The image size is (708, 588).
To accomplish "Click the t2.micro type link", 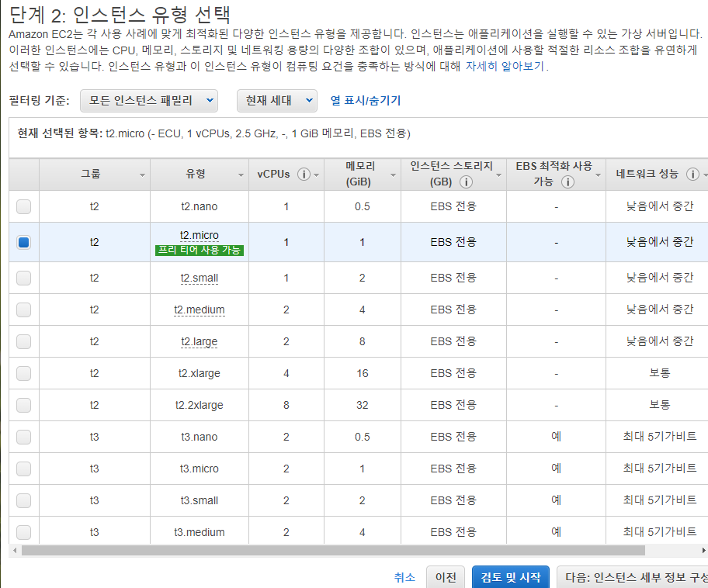I will pos(199,236).
